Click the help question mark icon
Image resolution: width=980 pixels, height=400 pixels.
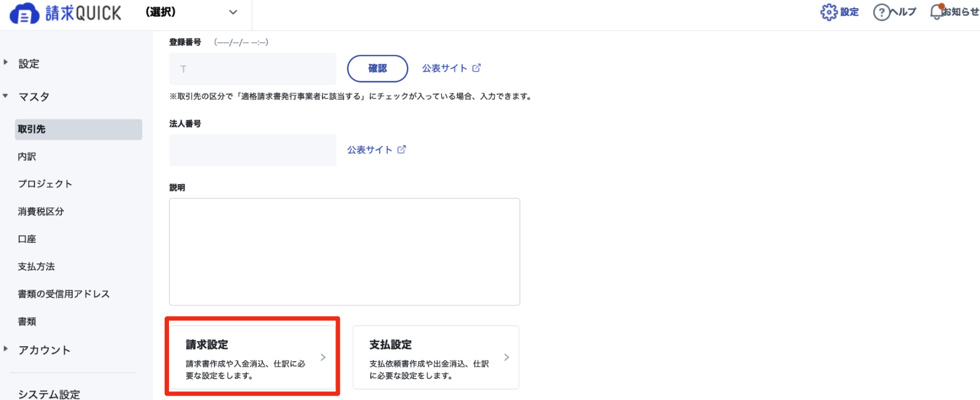click(x=881, y=13)
